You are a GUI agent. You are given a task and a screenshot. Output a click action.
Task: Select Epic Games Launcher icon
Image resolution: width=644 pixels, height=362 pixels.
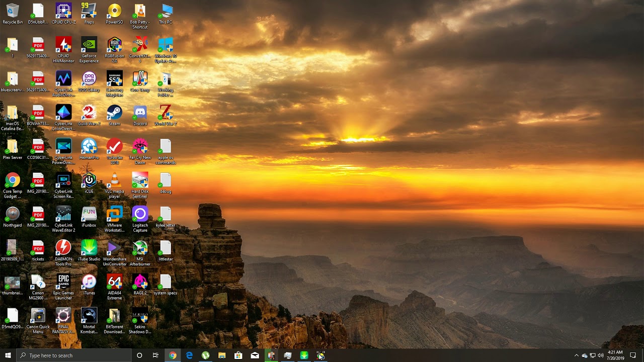click(x=63, y=287)
